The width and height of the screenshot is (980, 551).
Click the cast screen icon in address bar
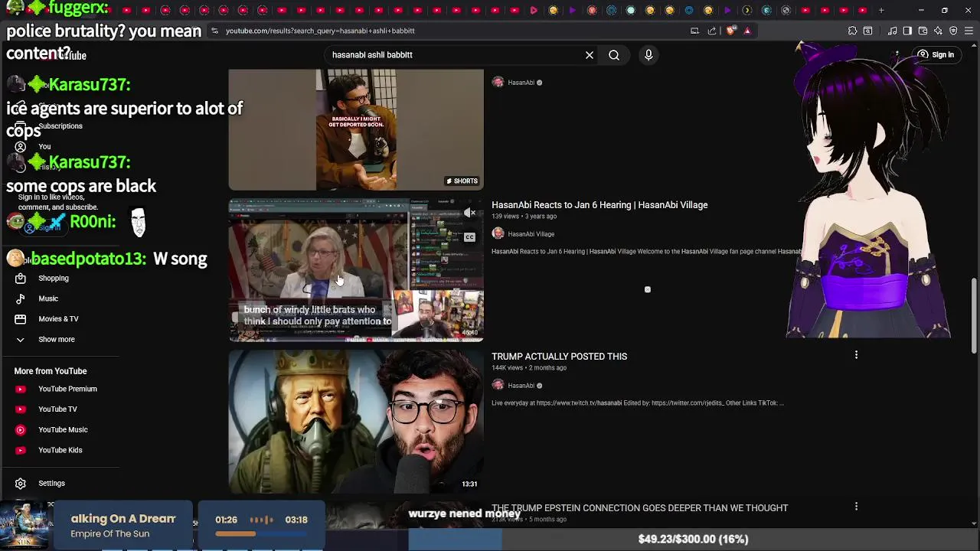694,31
